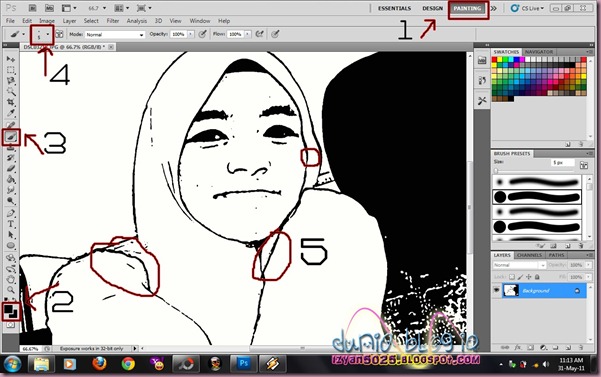Screen dimensions: 601x377
Task: Switch to the Navigator tab
Action: click(539, 52)
